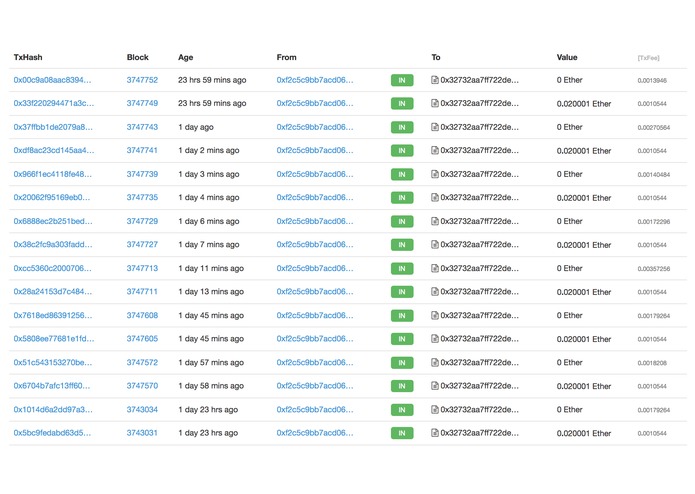Click contract icon in block 3747727 row
Viewport: 695px width, 494px height.
pyautogui.click(x=435, y=245)
